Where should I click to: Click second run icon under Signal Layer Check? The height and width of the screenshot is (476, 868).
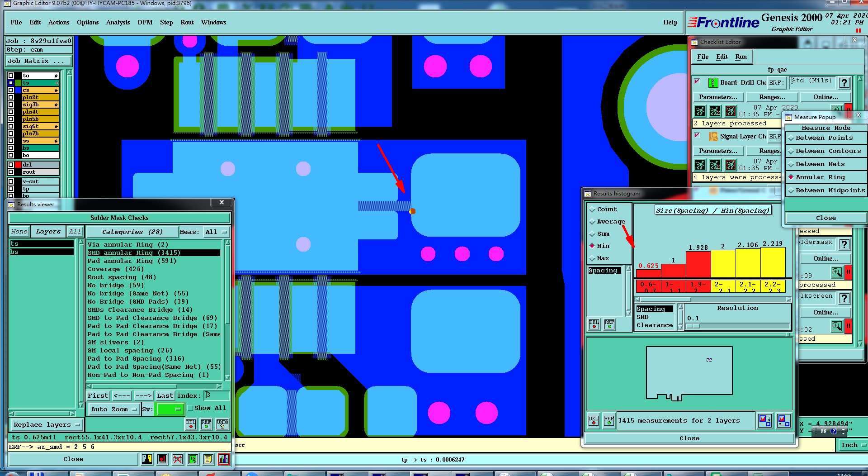[715, 165]
